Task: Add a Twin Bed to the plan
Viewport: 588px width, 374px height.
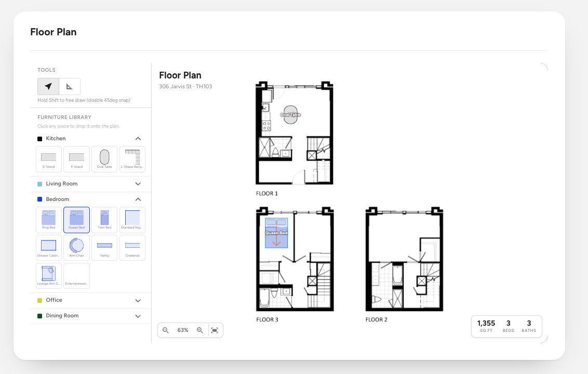Action: click(104, 220)
